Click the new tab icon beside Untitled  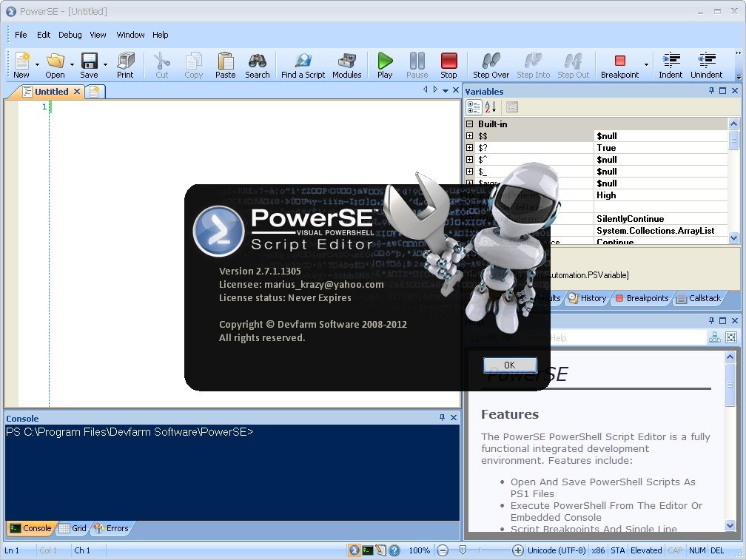[95, 92]
